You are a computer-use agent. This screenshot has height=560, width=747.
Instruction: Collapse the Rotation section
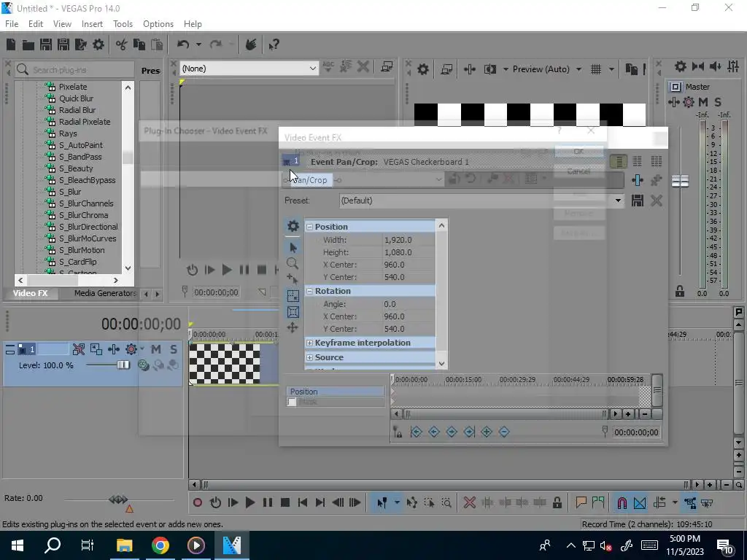309,291
